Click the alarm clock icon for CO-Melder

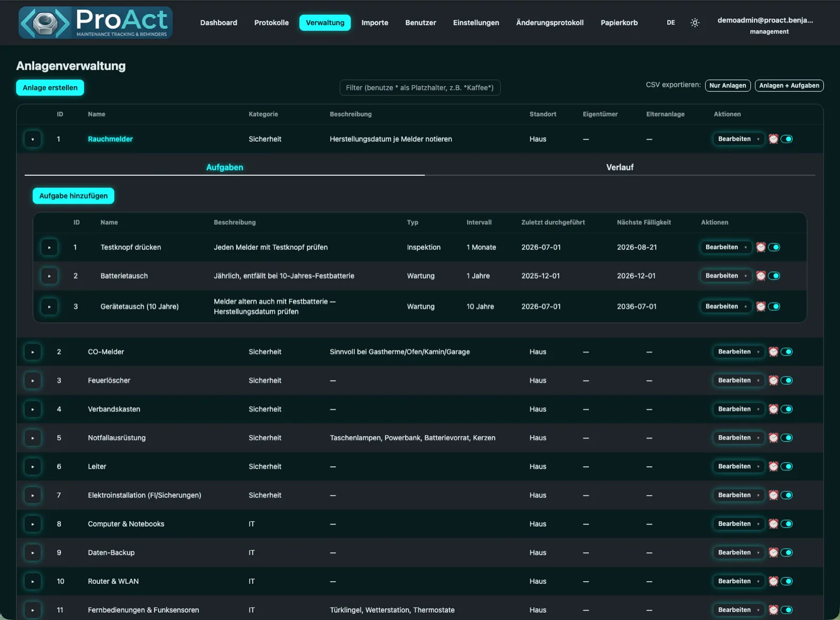coord(773,352)
